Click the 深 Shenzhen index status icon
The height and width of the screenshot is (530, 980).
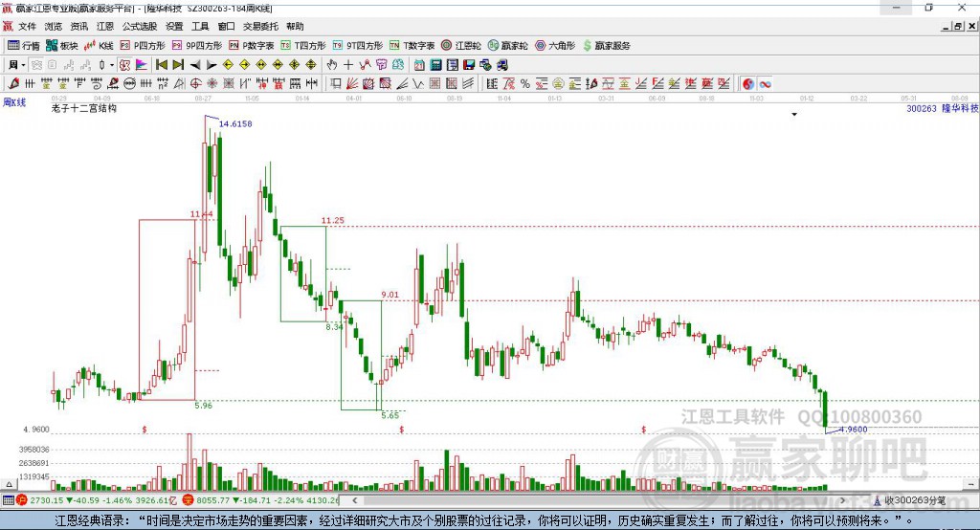(x=188, y=500)
